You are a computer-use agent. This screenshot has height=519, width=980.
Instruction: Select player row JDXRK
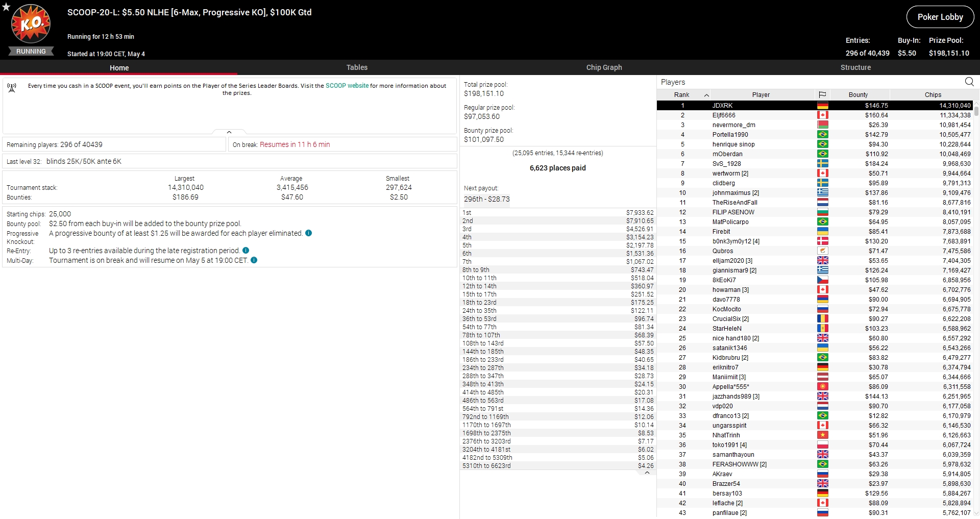[x=815, y=106]
